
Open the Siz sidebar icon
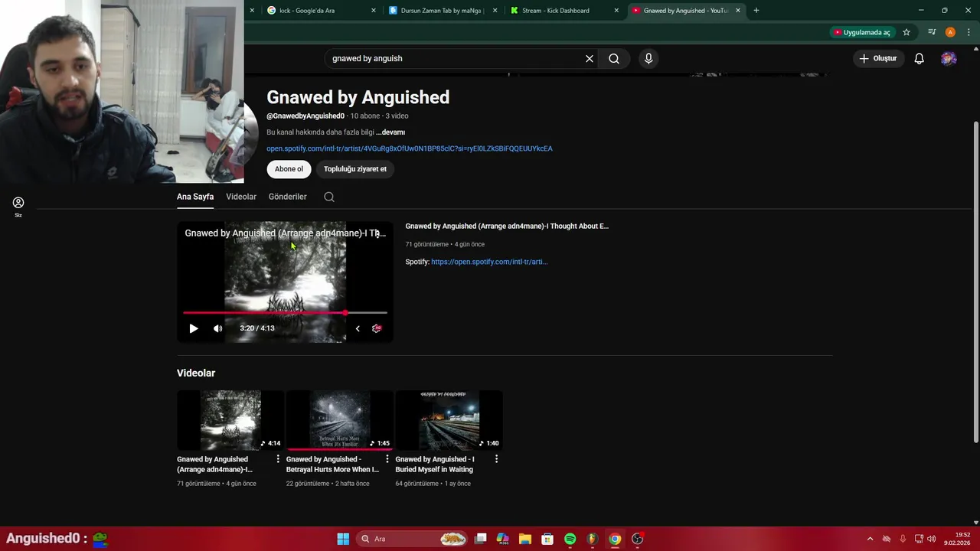(x=18, y=206)
